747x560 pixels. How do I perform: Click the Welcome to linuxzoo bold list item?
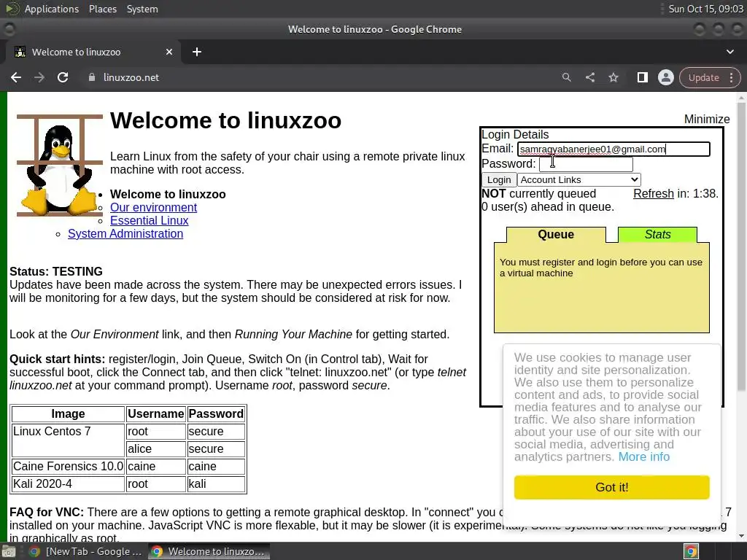click(x=168, y=194)
